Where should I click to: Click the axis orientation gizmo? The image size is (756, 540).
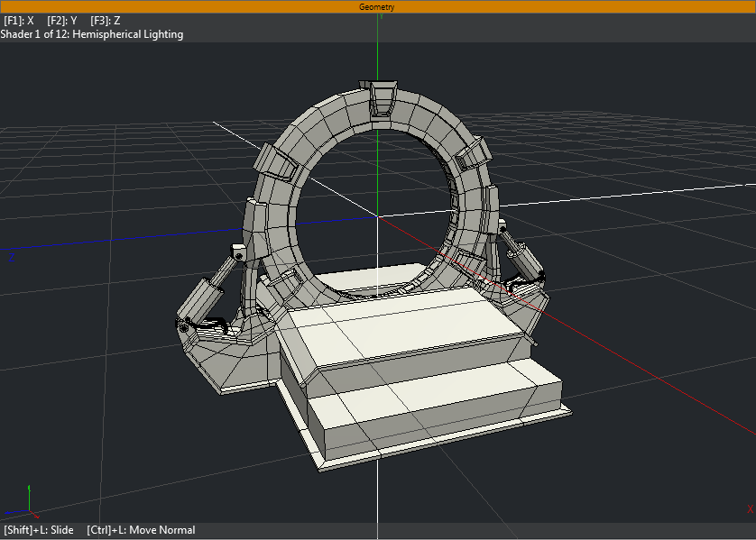(x=23, y=501)
